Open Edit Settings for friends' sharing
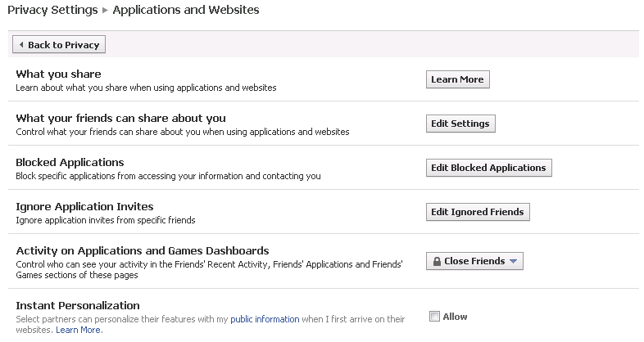 coord(460,124)
